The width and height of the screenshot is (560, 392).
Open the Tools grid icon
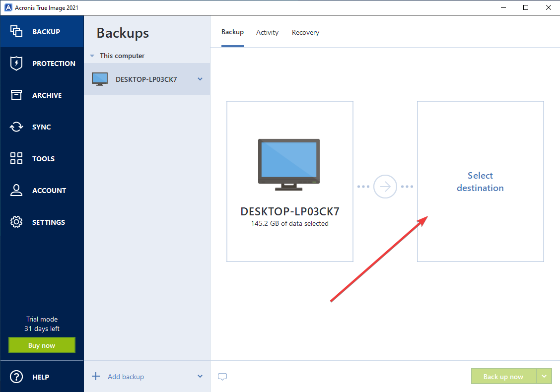[16, 158]
